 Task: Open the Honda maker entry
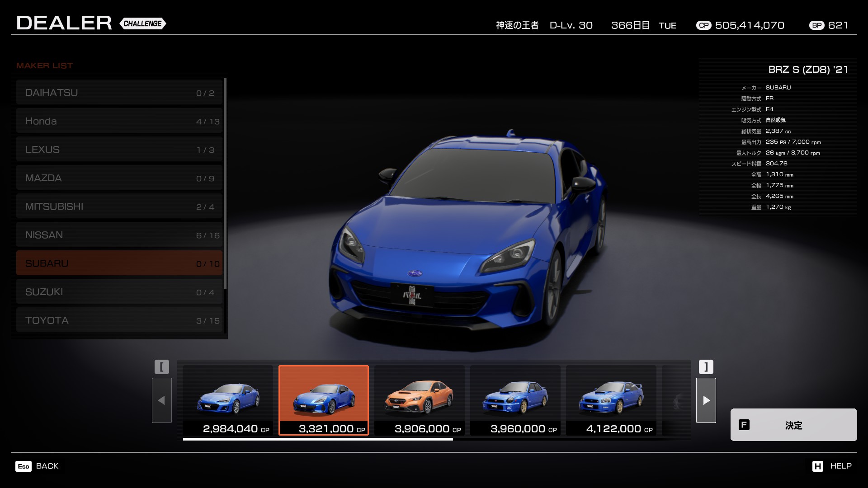pos(119,121)
